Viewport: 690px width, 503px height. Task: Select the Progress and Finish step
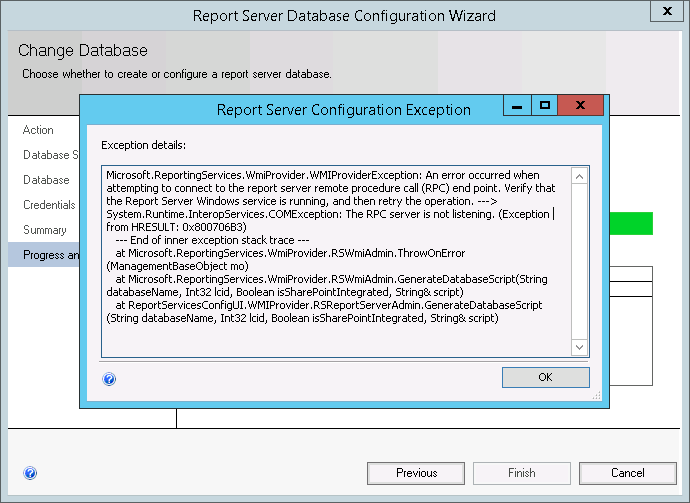(x=44, y=255)
